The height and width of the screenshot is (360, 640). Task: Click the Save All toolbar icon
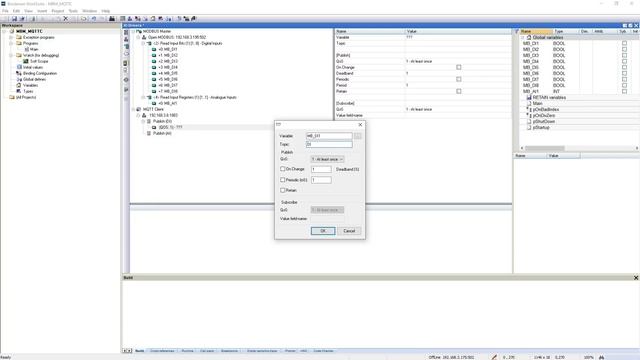[22, 18]
